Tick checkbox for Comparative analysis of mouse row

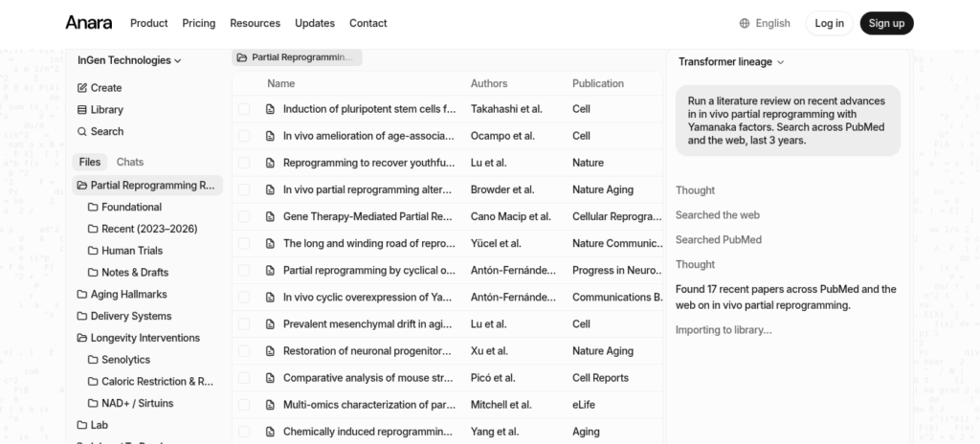pos(244,378)
